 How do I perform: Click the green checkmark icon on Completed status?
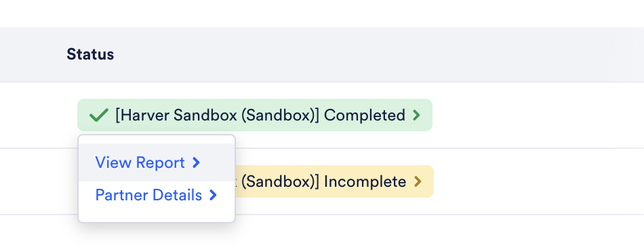98,115
